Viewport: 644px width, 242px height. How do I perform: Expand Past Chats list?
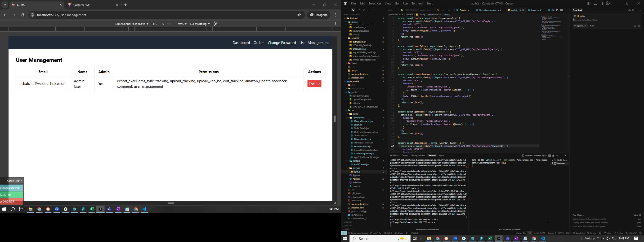click(x=578, y=215)
